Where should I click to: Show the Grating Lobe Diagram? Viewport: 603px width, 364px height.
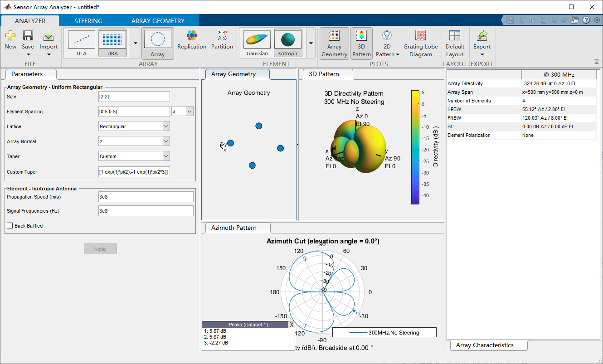coord(420,43)
